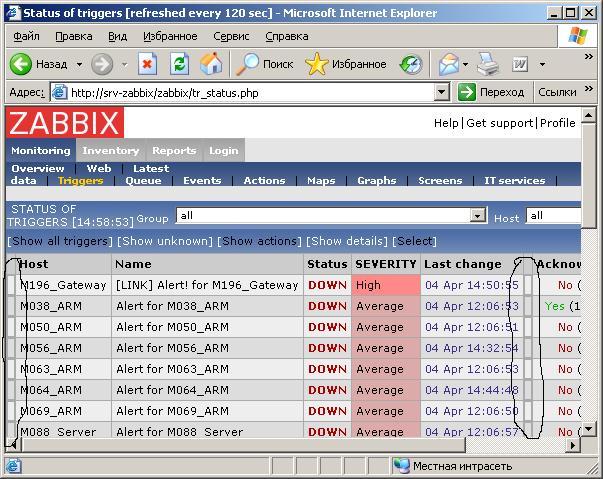Viewport: 603px width, 479px height.
Task: Click the green Переход go arrow
Action: [466, 92]
